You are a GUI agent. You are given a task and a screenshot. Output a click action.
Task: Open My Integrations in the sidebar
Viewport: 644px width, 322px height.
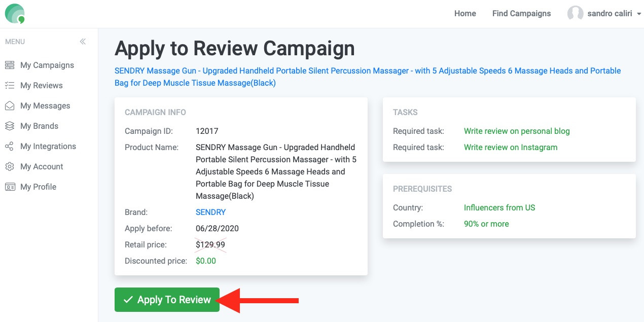[48, 146]
